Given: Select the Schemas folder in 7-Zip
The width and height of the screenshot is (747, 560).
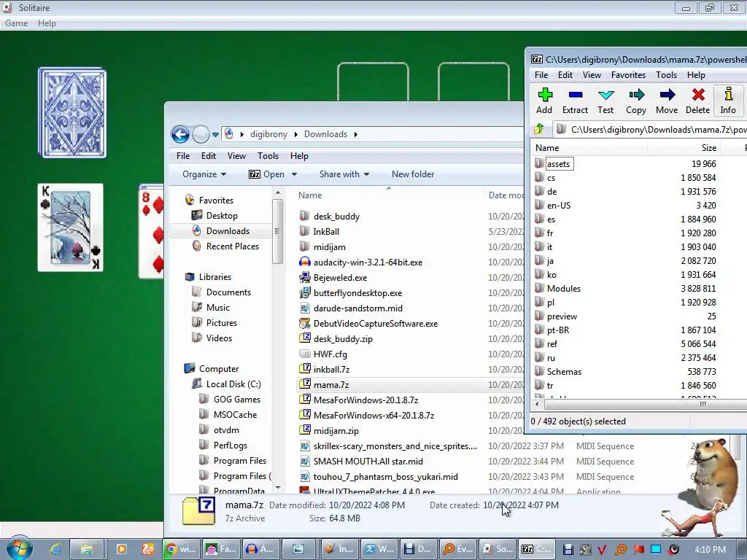Looking at the screenshot, I should (x=564, y=371).
